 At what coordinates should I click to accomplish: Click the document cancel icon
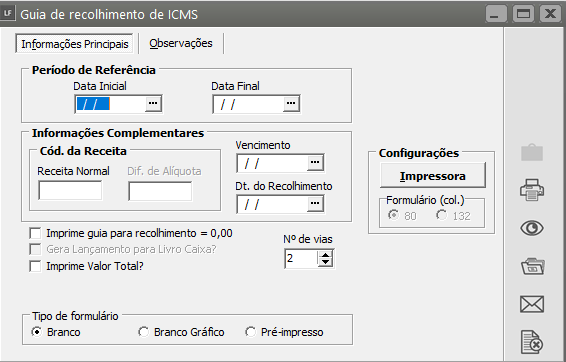point(532,342)
